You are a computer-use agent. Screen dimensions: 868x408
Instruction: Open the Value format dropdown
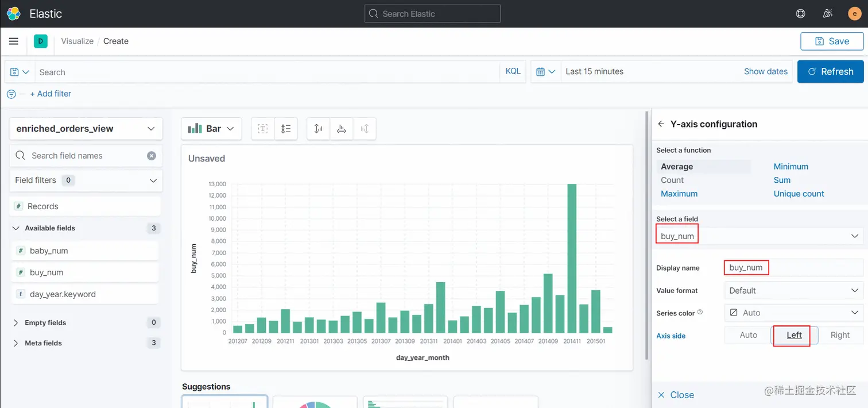[794, 291]
